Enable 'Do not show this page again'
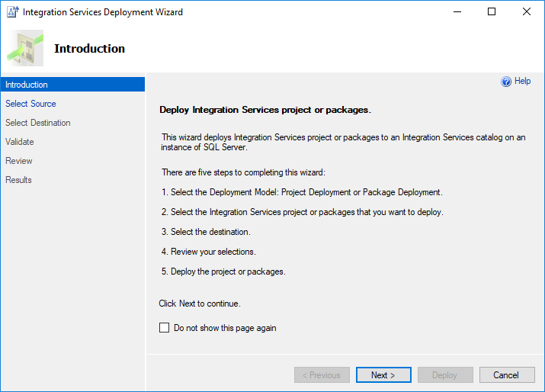Image resolution: width=545 pixels, height=392 pixels. click(x=164, y=328)
